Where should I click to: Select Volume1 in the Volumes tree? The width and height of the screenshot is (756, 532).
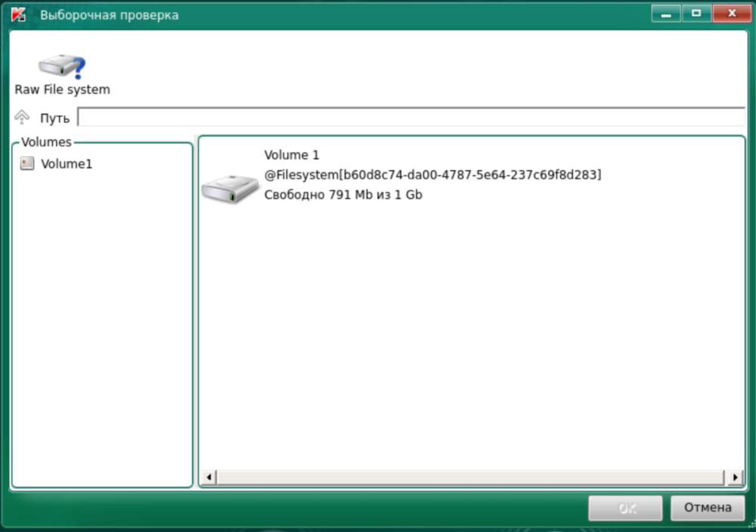point(67,164)
